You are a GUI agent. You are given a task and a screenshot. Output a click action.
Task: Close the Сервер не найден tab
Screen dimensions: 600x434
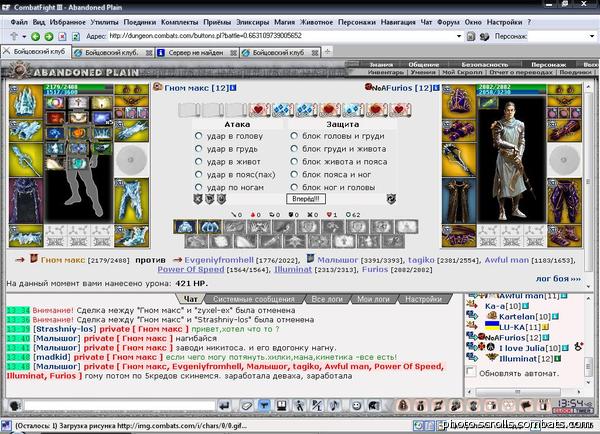tap(233, 53)
